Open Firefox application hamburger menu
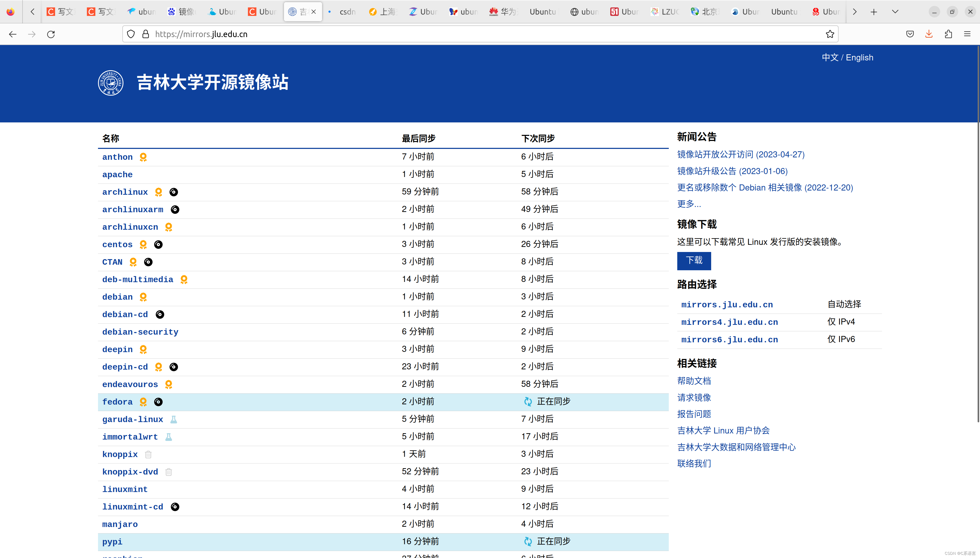 [x=967, y=34]
